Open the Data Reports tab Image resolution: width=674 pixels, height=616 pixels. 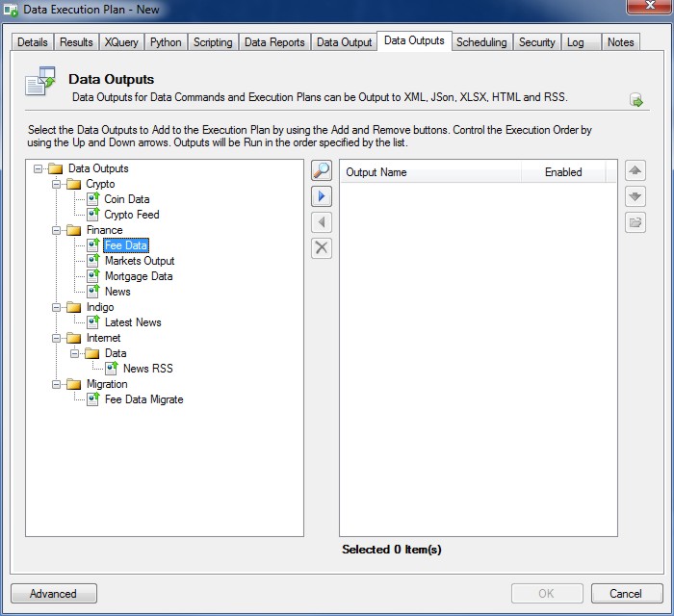coord(274,42)
